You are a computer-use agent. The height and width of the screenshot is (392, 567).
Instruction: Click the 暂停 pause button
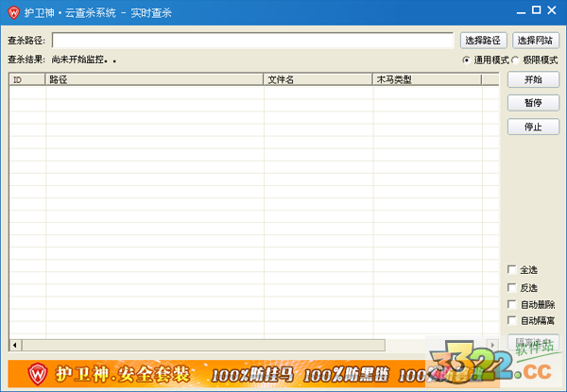coord(533,103)
